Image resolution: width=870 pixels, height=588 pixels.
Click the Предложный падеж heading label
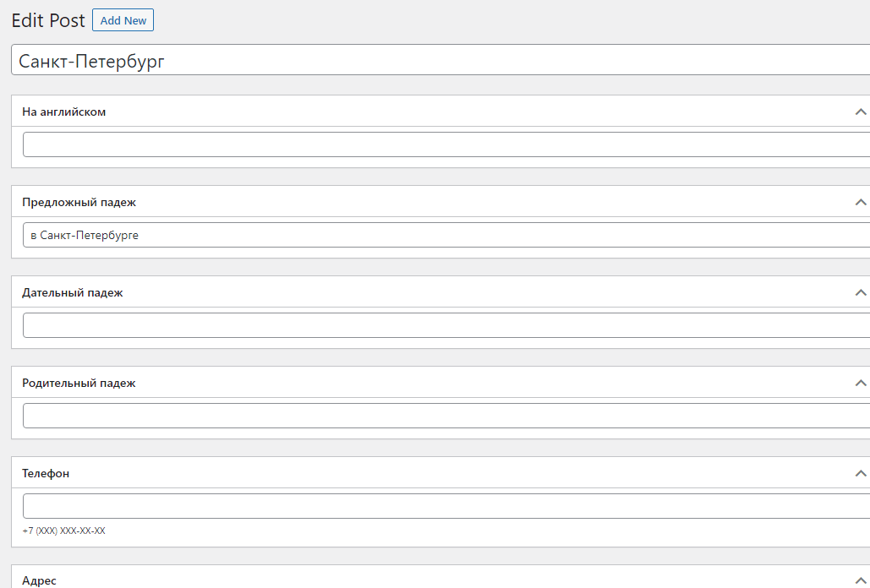click(x=79, y=202)
